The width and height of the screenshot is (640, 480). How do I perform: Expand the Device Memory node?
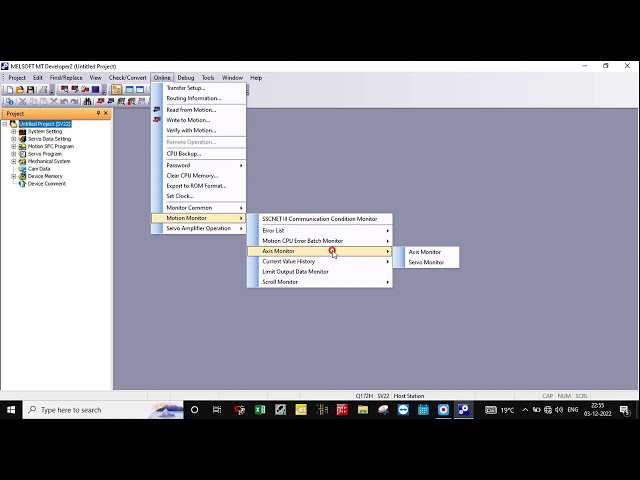(13, 176)
